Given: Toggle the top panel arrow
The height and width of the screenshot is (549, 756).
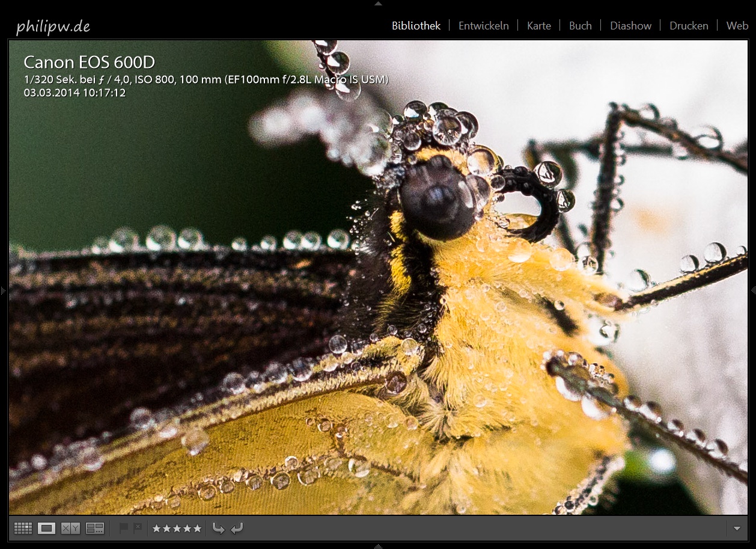Looking at the screenshot, I should point(378,3).
